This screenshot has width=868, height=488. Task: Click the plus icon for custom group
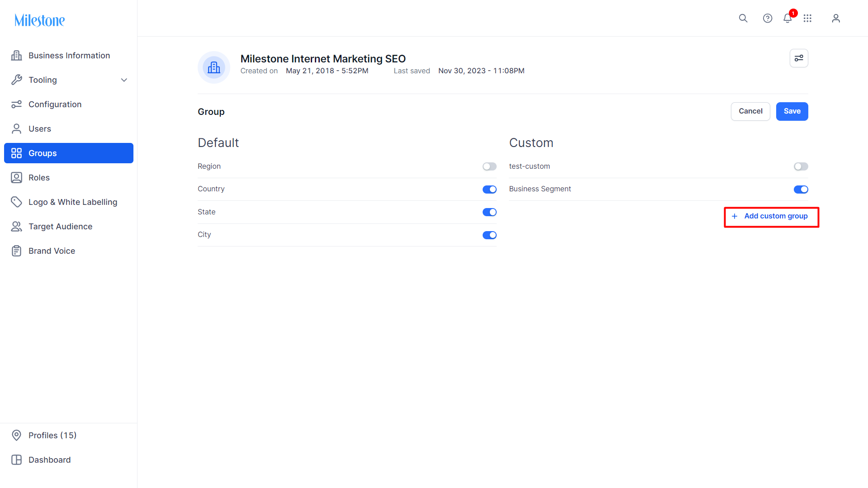click(735, 216)
